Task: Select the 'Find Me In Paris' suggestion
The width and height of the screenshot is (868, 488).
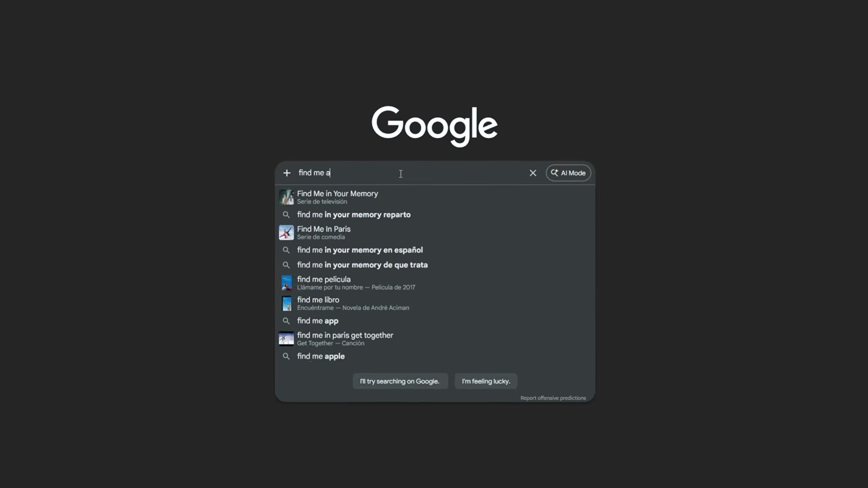Action: point(435,232)
